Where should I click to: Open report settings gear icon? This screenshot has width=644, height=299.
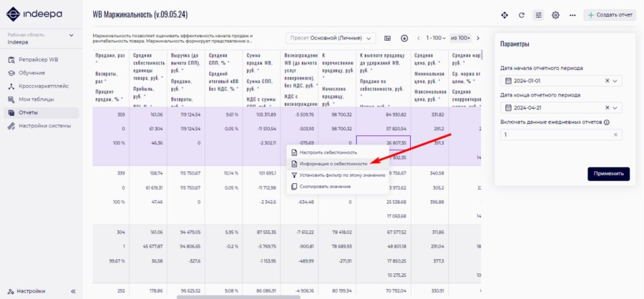coord(555,15)
